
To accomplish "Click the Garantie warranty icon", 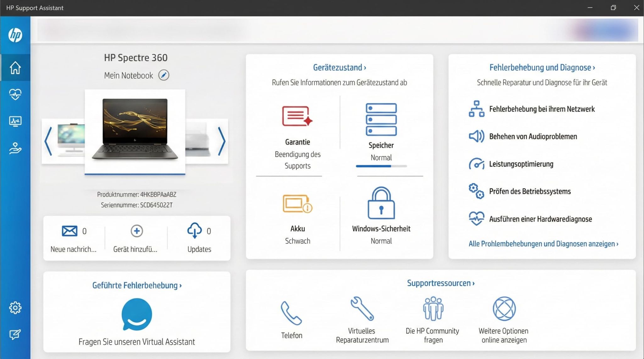I will (x=297, y=116).
